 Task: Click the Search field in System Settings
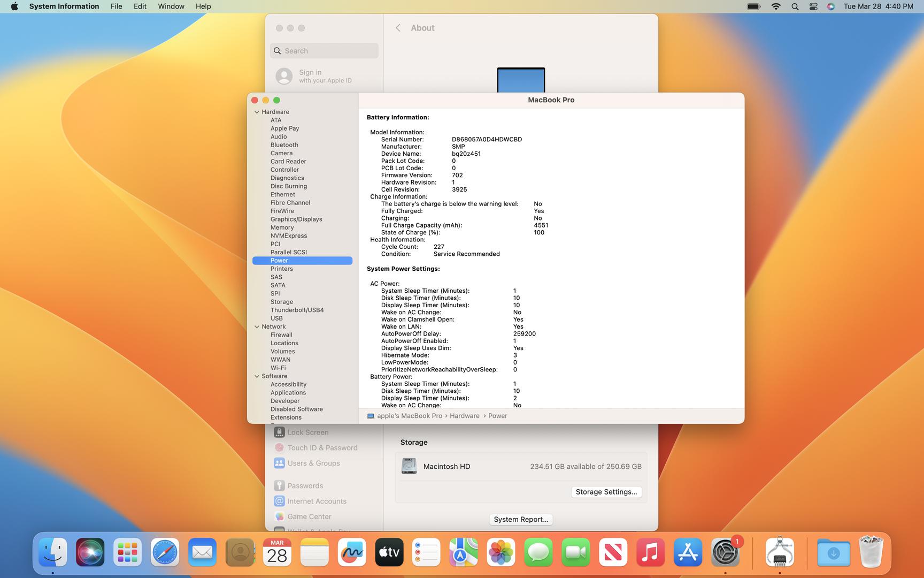pos(324,51)
